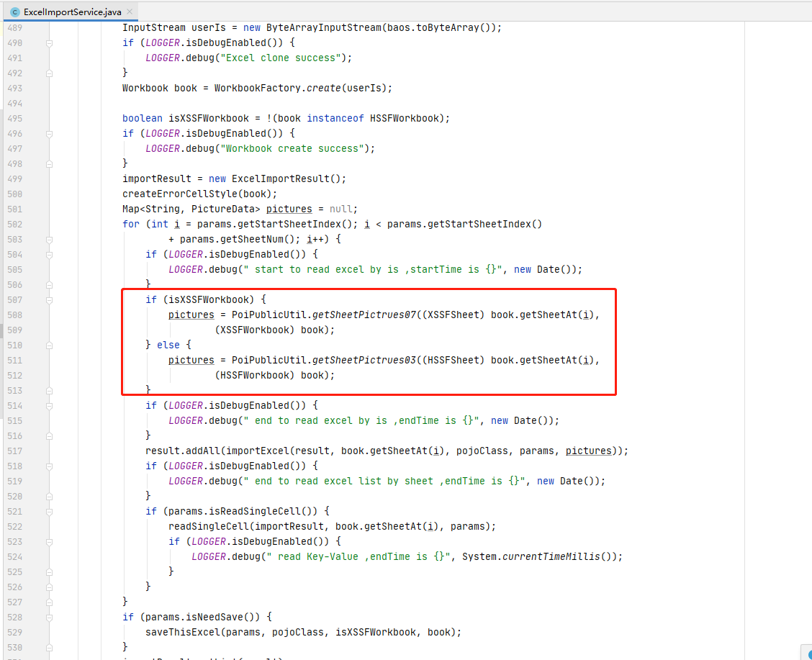Click getSheetPictrues03 method name

(364, 360)
